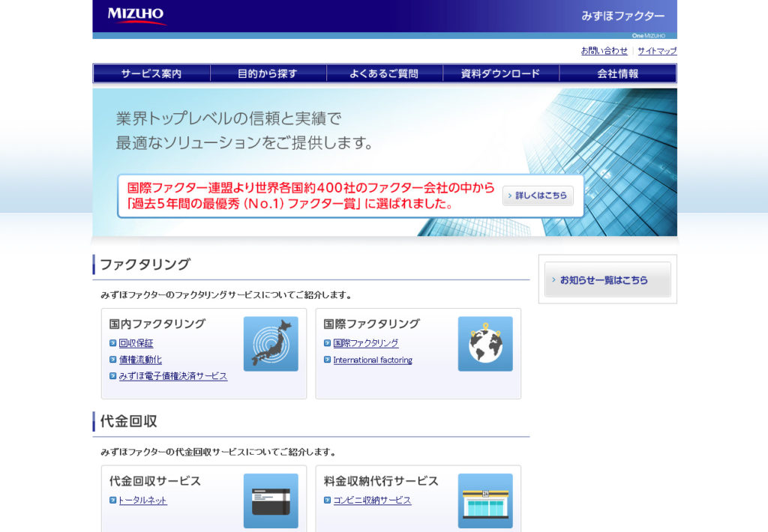Follow the お問い合わせ link
Image resolution: width=768 pixels, height=532 pixels.
click(605, 51)
